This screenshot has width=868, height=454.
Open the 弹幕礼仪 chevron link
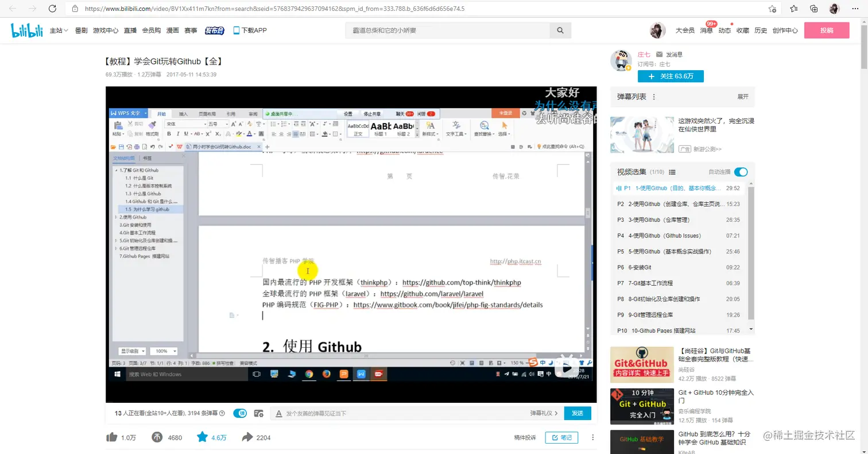(545, 413)
